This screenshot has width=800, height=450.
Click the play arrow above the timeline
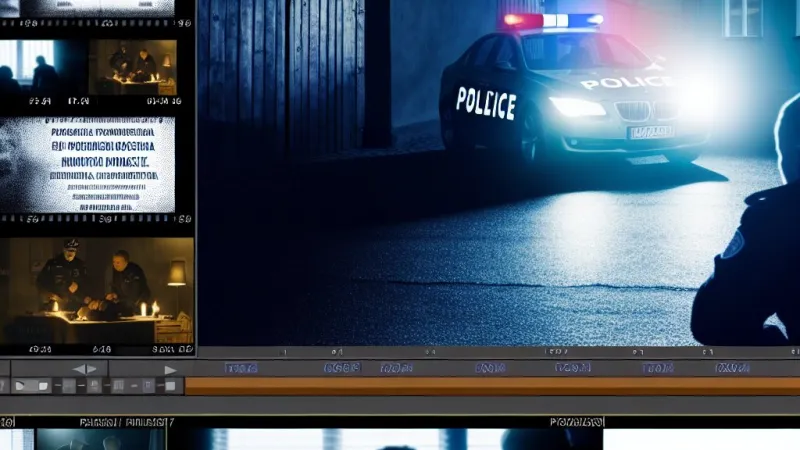[170, 369]
